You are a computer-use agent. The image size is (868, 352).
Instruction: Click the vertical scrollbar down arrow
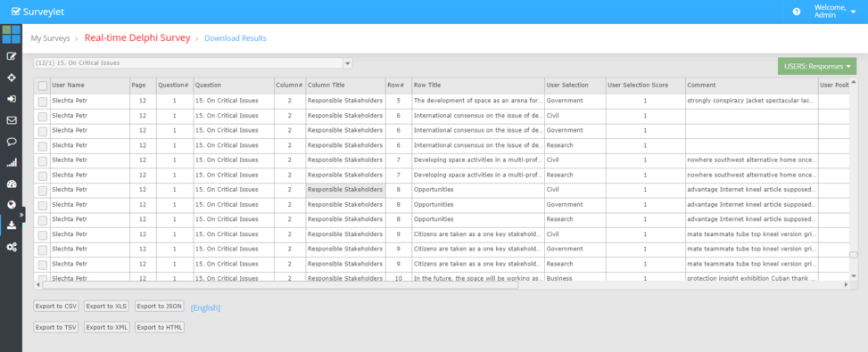coord(854,276)
